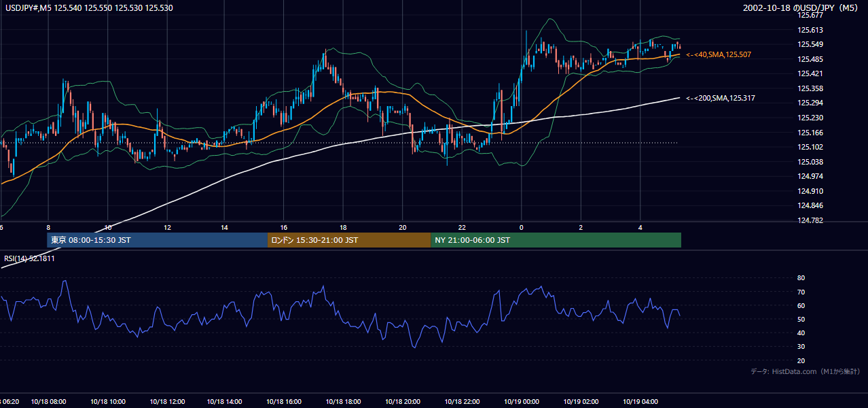Viewport: 868px width, 408px height.
Task: Click price axis value 125.038
Action: click(x=810, y=162)
